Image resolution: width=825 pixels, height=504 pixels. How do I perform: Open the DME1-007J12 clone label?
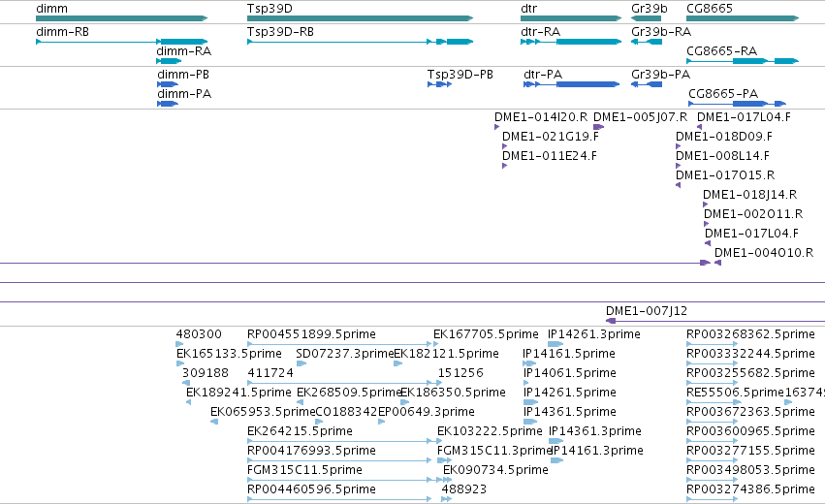646,311
